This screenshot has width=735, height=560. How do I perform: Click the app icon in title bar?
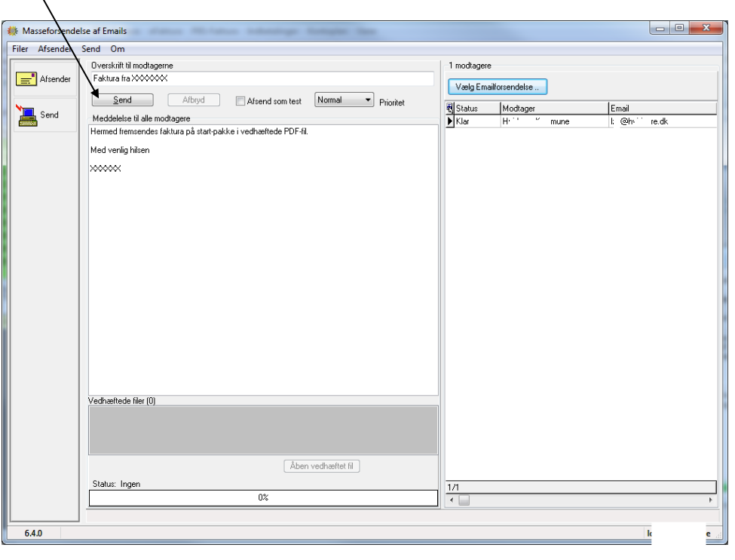pos(13,31)
